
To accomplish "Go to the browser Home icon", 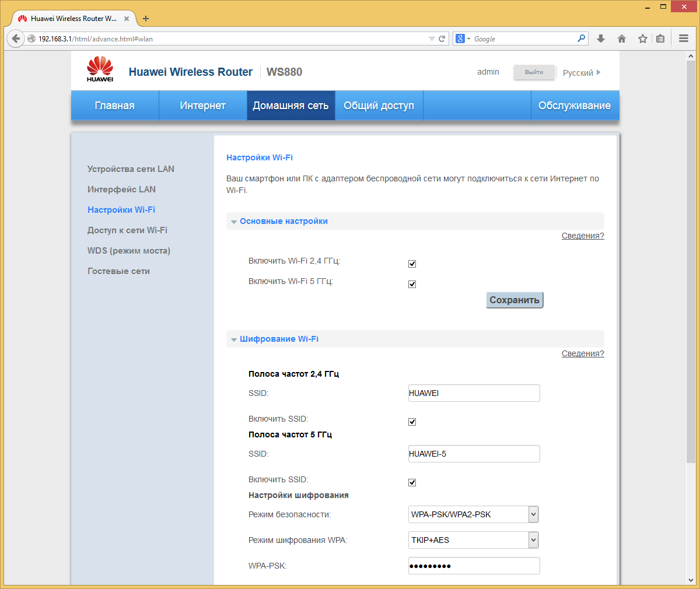I will [x=622, y=38].
